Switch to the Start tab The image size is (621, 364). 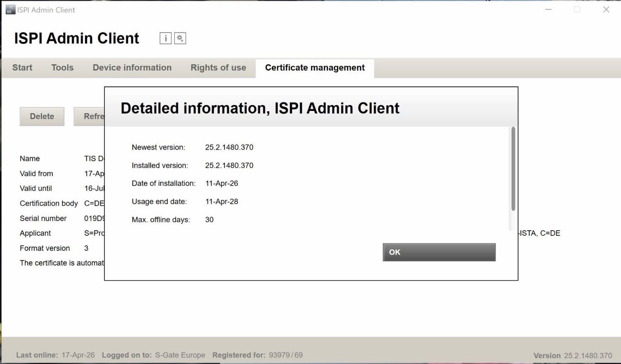click(x=22, y=68)
